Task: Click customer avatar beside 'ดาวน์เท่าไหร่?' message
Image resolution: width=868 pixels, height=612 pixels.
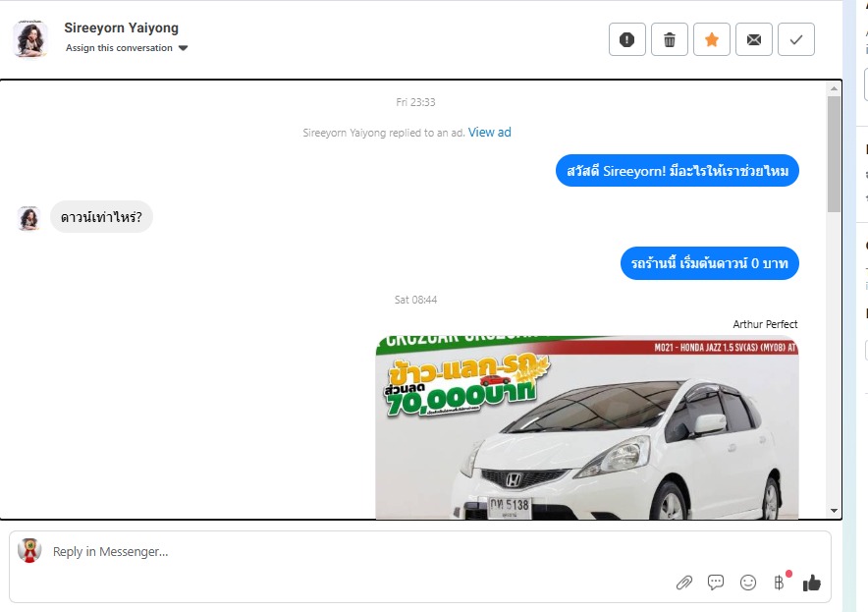Action: [x=29, y=218]
